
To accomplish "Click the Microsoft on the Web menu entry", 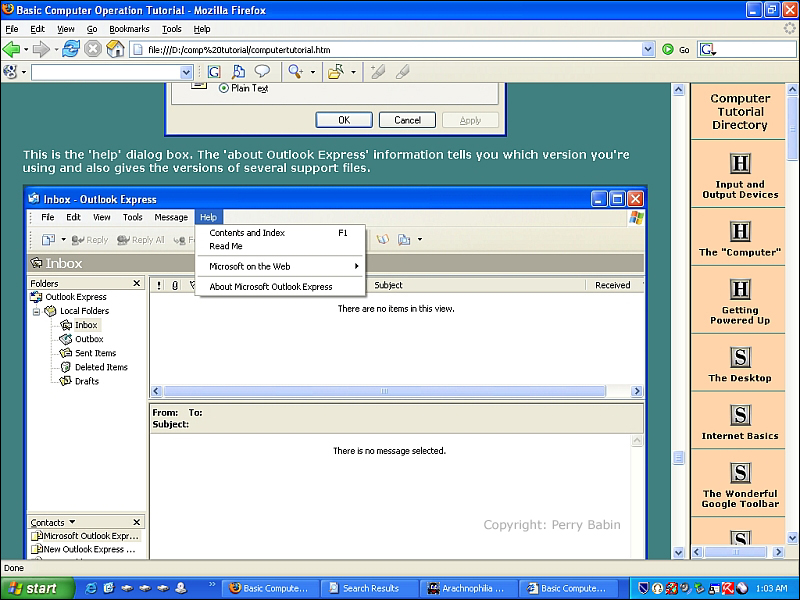I will pyautogui.click(x=280, y=266).
